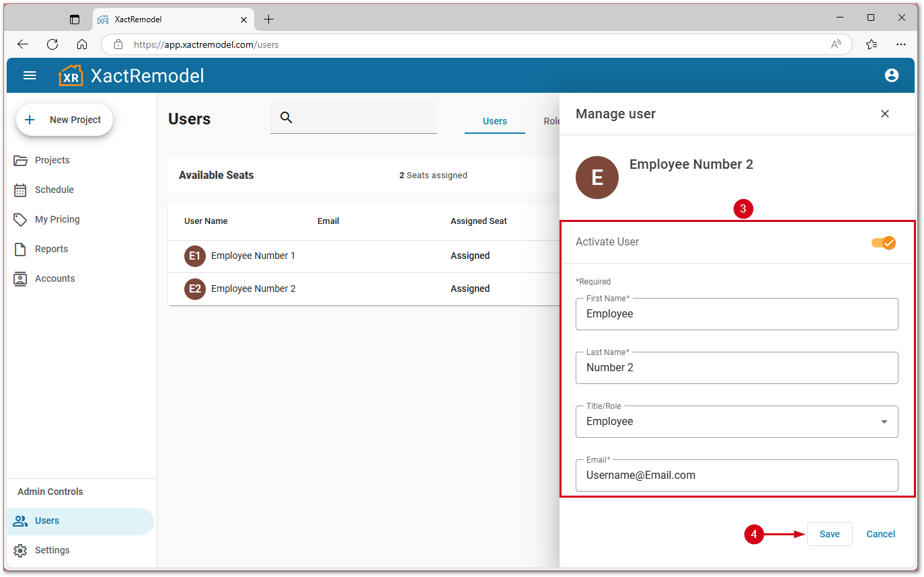
Task: Click the Users people icon
Action: pyautogui.click(x=21, y=521)
